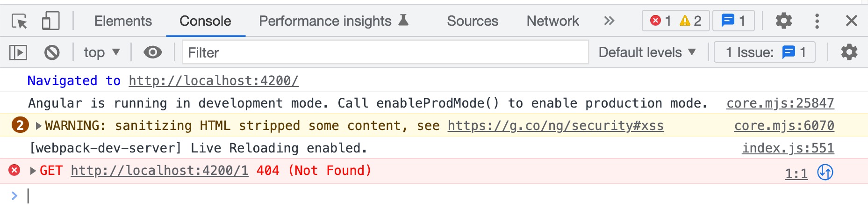The height and width of the screenshot is (210, 868).
Task: Activate the inspect element picker icon
Action: tap(19, 21)
